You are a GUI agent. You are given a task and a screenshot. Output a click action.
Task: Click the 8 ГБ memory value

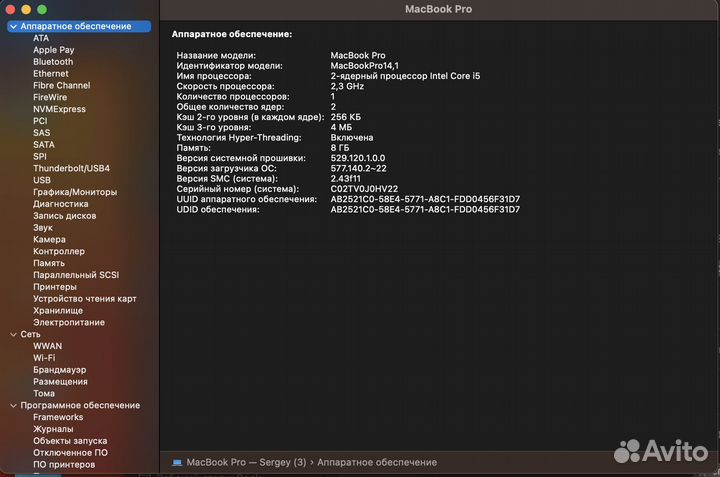pyautogui.click(x=340, y=148)
